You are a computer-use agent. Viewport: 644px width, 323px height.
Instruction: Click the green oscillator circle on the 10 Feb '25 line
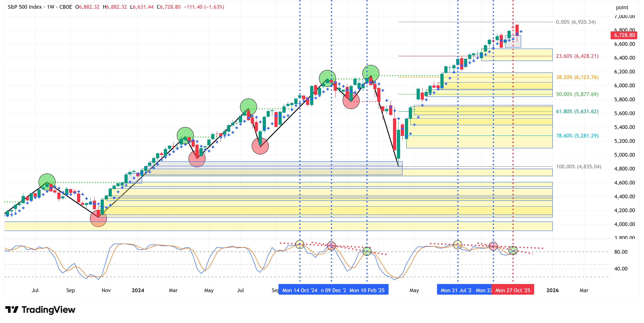tap(367, 251)
